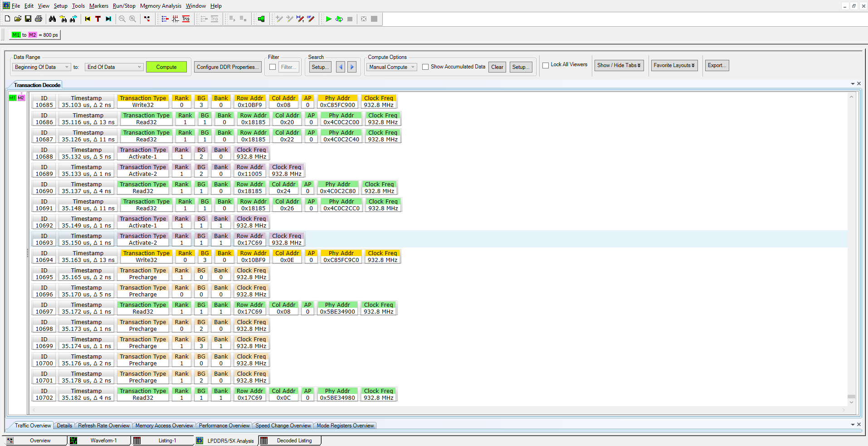The width and height of the screenshot is (868, 446).
Task: Click the repetitive run loop icon
Action: coord(339,19)
